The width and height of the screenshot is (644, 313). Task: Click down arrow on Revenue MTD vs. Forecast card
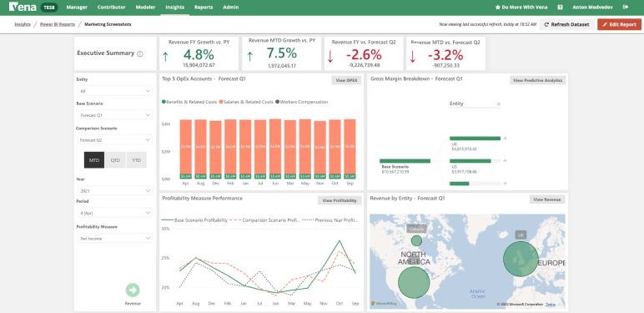412,57
